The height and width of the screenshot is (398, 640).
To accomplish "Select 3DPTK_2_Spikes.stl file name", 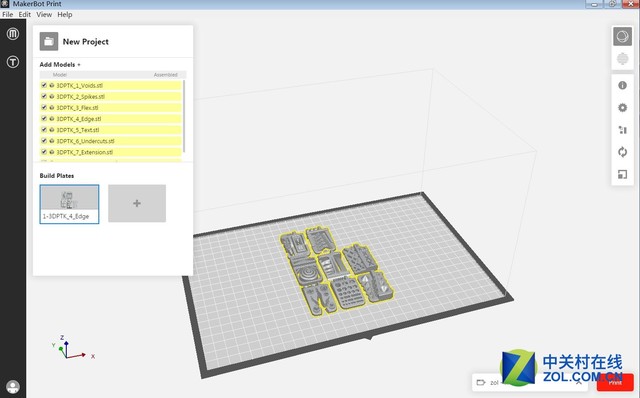I will 80,96.
